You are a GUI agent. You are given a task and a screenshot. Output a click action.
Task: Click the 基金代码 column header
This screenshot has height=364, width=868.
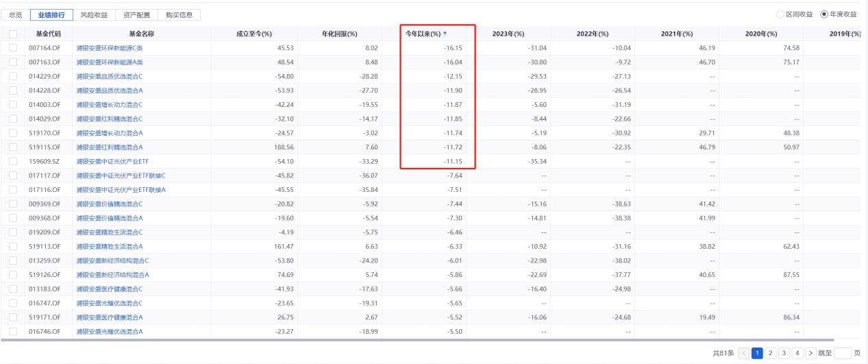[x=48, y=34]
